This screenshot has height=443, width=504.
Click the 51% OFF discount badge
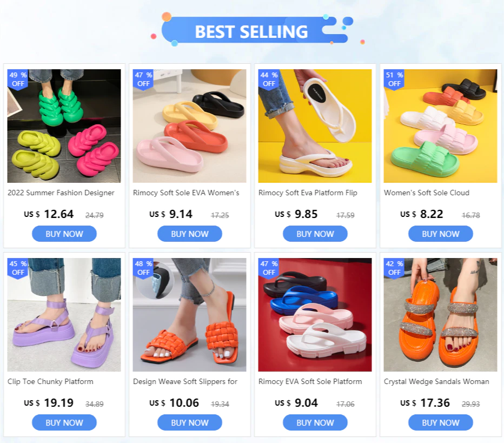click(x=394, y=80)
